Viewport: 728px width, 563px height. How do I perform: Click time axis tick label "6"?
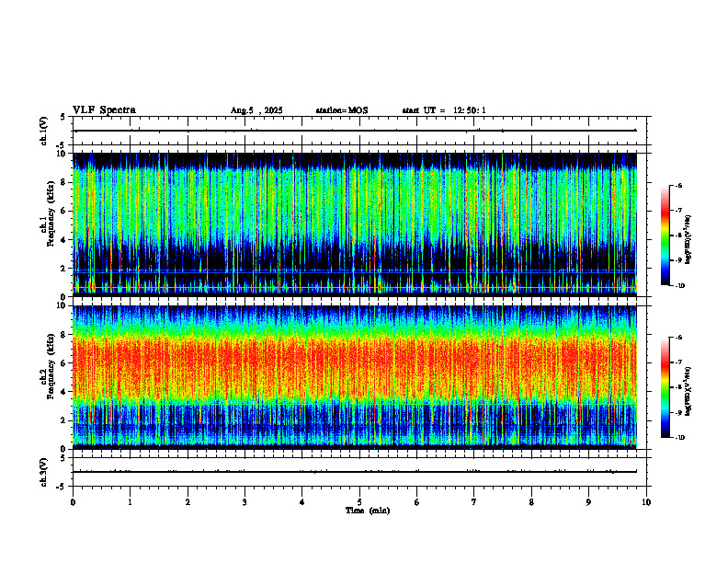(417, 502)
